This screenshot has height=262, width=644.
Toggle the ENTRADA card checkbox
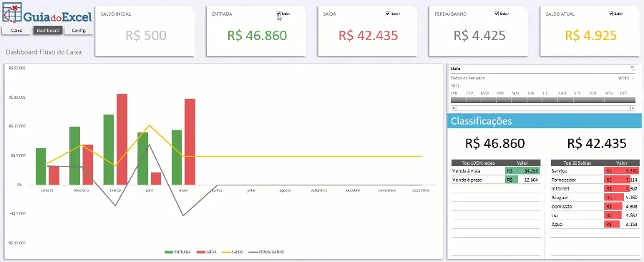278,14
